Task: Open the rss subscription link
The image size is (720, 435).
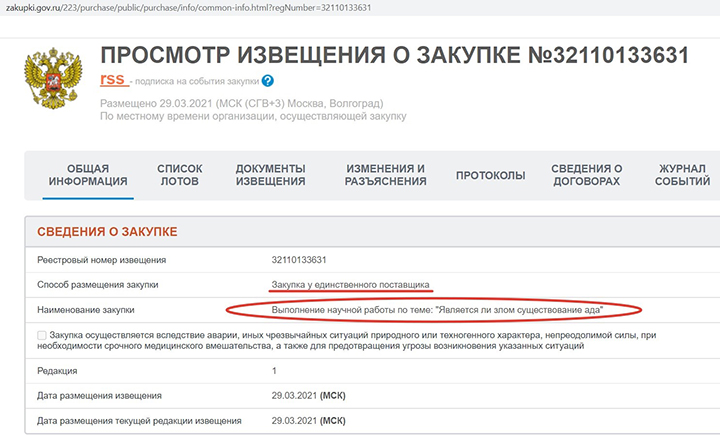Action: pyautogui.click(x=112, y=79)
